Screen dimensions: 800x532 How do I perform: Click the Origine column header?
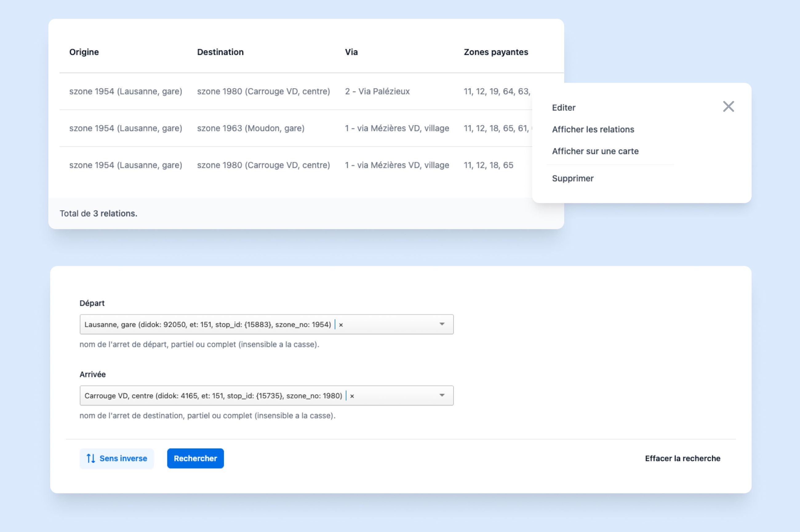pyautogui.click(x=84, y=52)
